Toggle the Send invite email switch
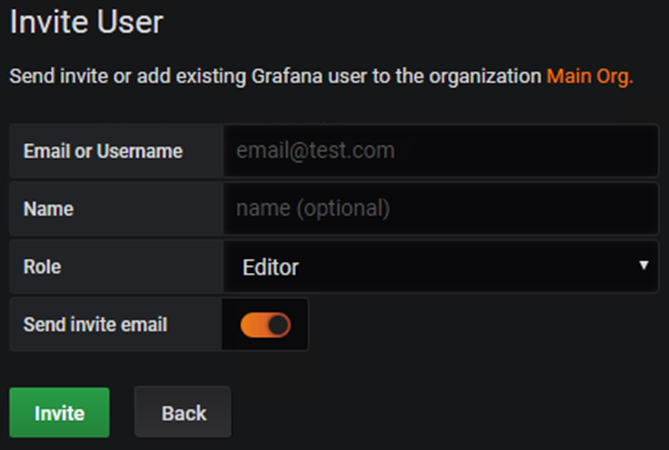 pyautogui.click(x=265, y=325)
